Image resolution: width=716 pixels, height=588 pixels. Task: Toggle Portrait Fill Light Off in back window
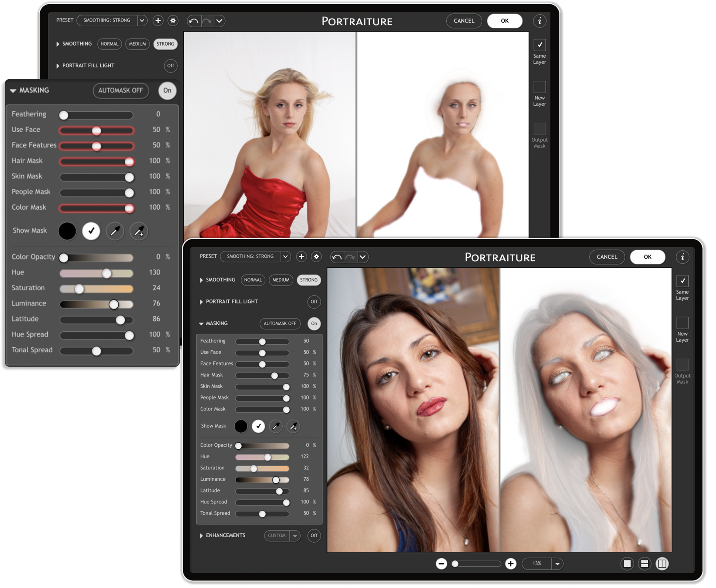point(171,66)
